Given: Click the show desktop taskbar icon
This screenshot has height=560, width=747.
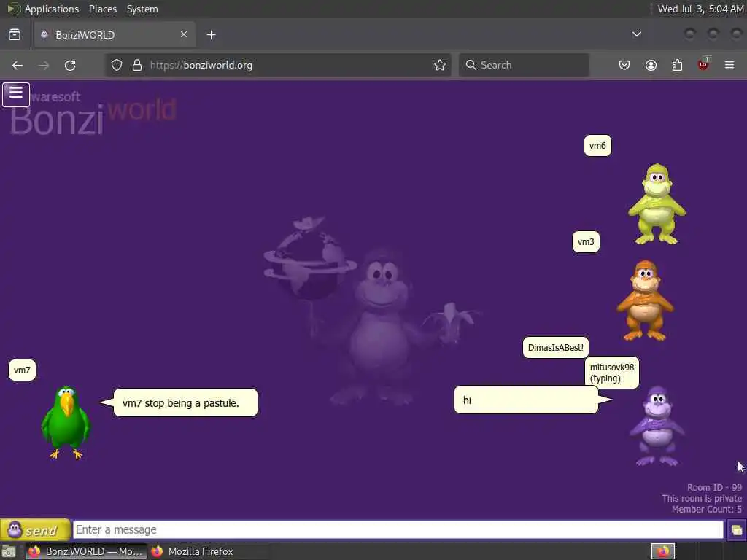Looking at the screenshot, I should tap(9, 551).
